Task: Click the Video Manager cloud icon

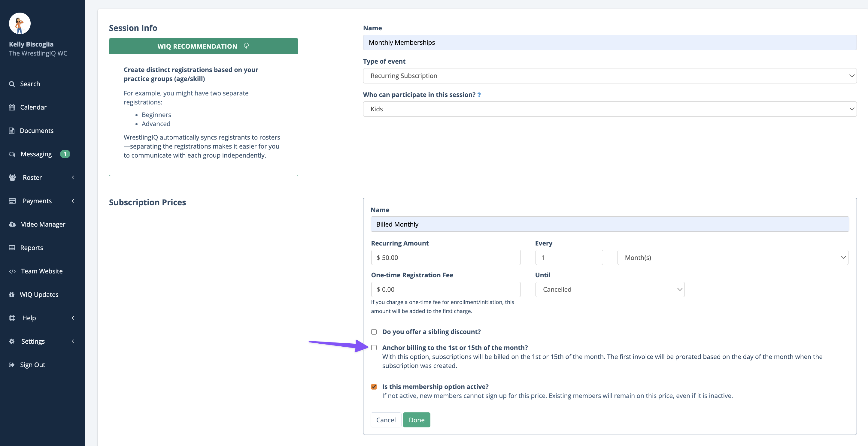Action: (13, 224)
